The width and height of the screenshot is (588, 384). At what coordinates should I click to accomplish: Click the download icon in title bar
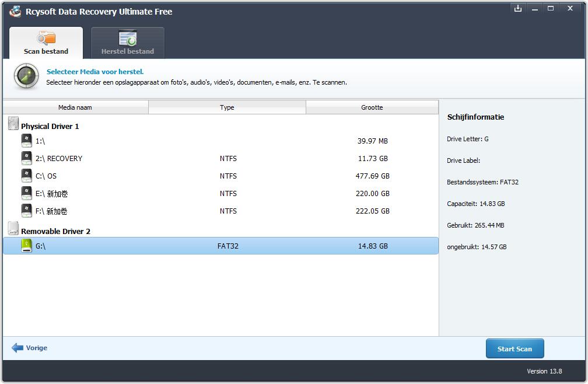pyautogui.click(x=517, y=9)
